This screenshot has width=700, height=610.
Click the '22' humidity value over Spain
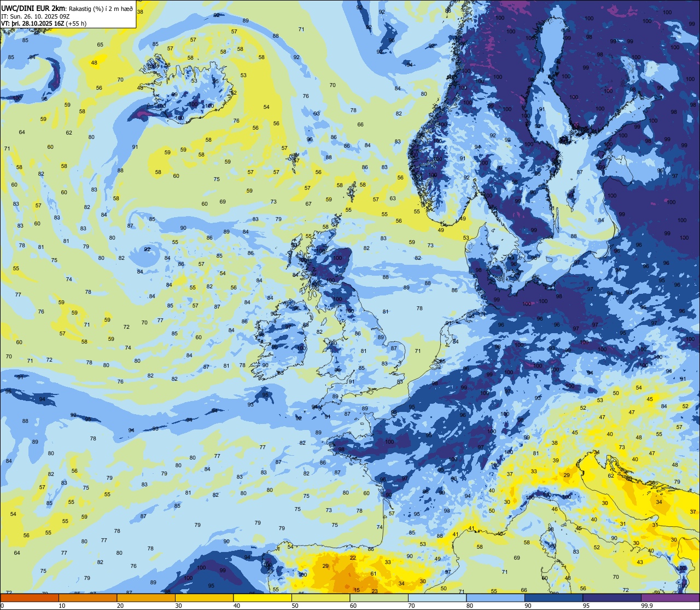click(x=353, y=557)
